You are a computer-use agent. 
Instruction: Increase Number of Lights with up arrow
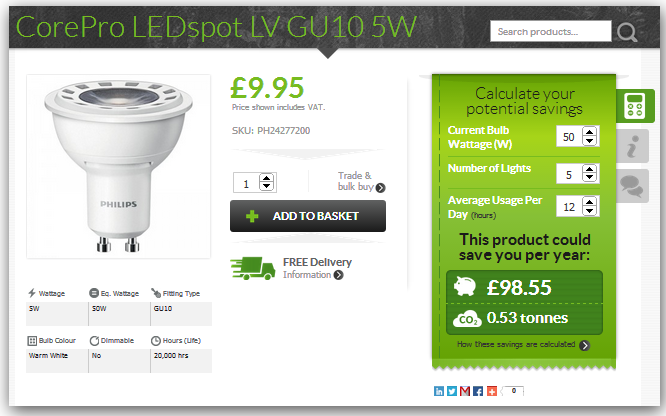click(590, 169)
